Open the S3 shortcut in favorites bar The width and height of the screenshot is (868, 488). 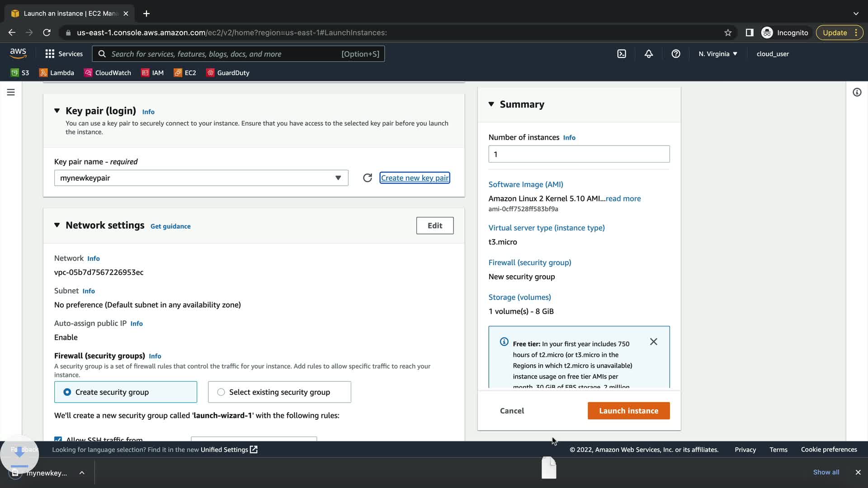pos(20,73)
